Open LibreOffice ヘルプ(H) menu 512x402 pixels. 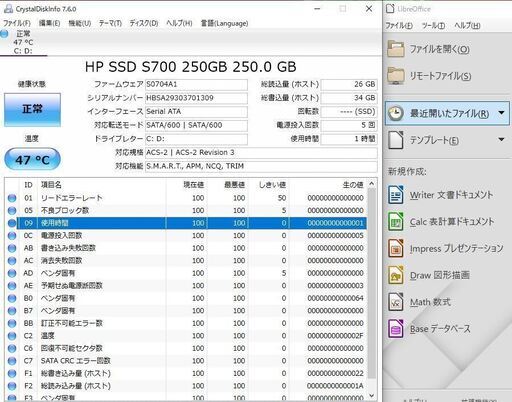(467, 25)
